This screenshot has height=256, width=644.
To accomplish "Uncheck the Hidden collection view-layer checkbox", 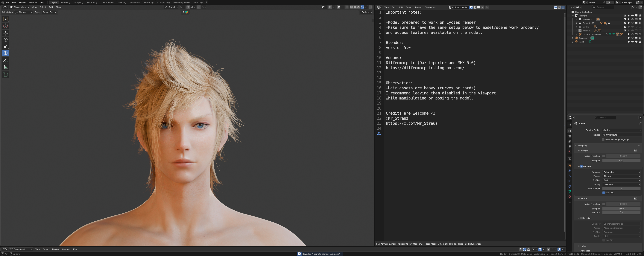I will click(x=625, y=30).
